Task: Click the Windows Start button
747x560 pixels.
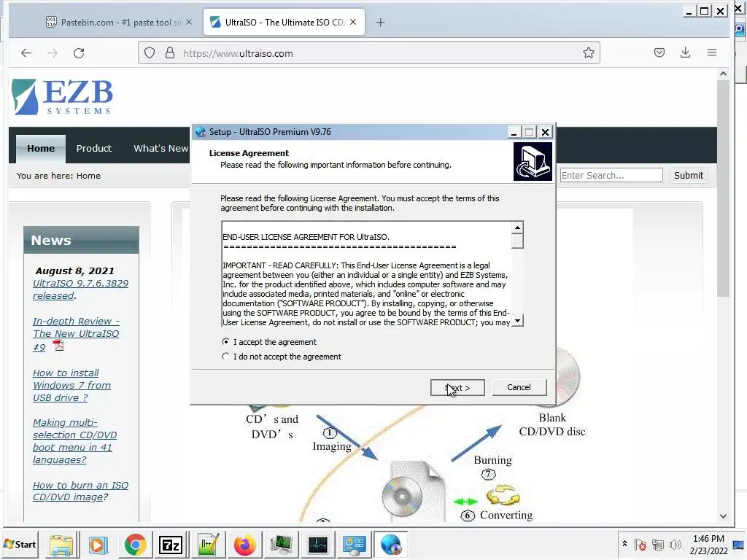Action: (x=20, y=544)
